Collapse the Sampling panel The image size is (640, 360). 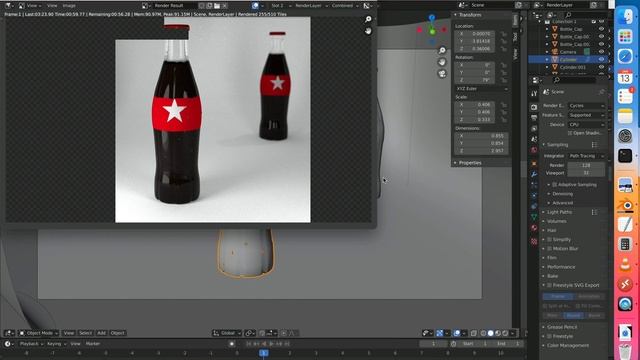557,145
